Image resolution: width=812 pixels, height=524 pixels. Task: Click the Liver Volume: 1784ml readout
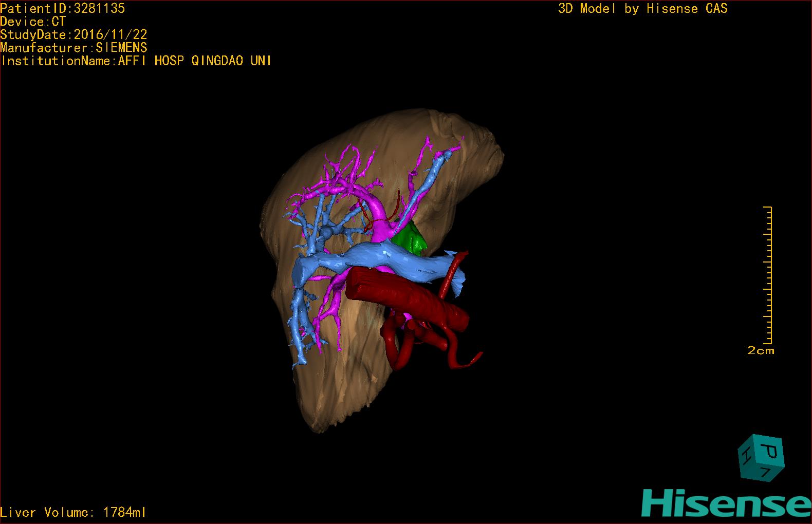coord(73,512)
